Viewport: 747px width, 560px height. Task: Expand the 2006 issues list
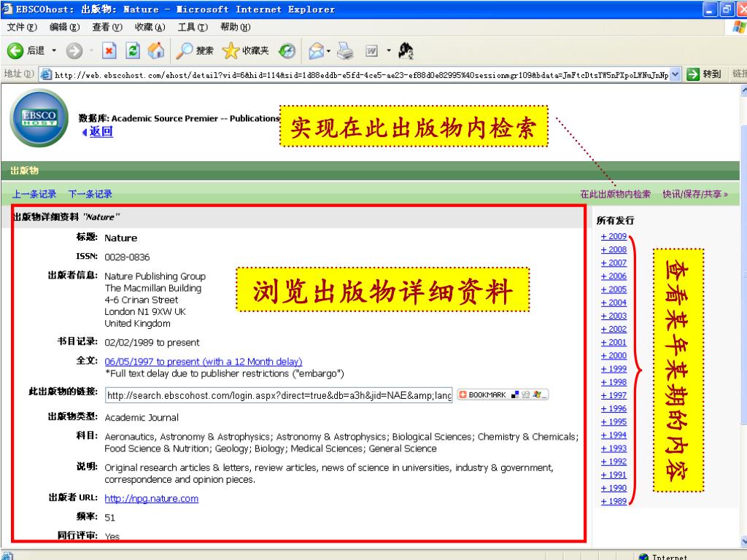pos(614,276)
